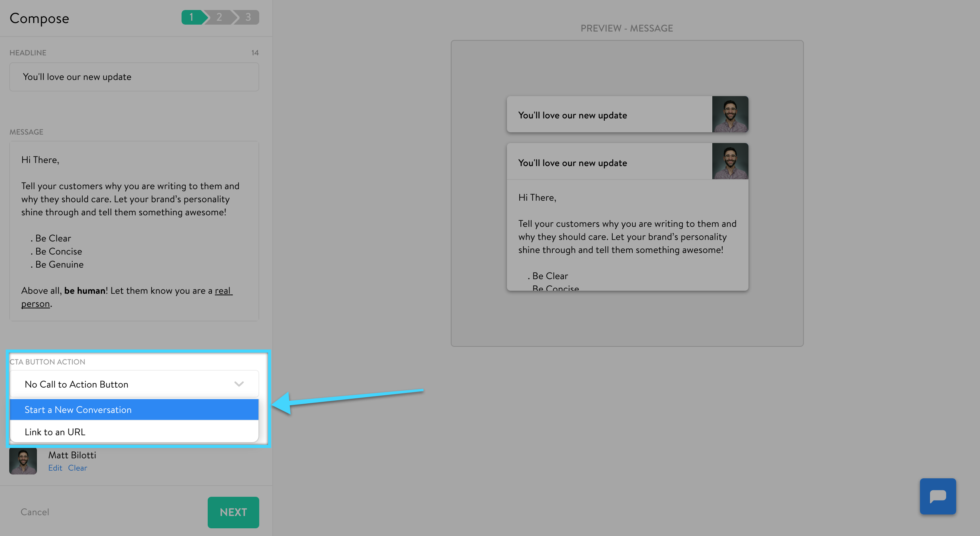Click Clear link under Matt Bilotti
This screenshot has width=980, height=536.
pos(78,468)
